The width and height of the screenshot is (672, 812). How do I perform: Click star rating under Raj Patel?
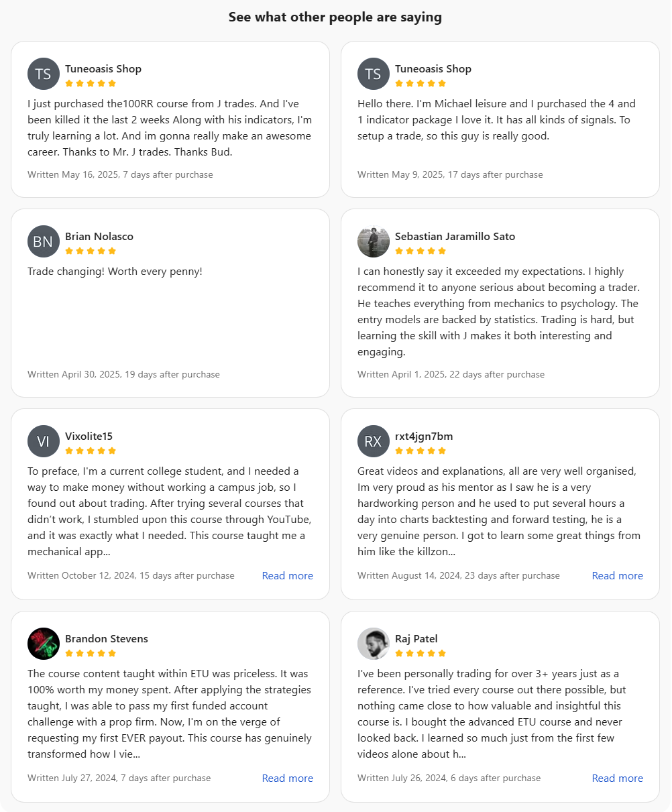coord(421,653)
